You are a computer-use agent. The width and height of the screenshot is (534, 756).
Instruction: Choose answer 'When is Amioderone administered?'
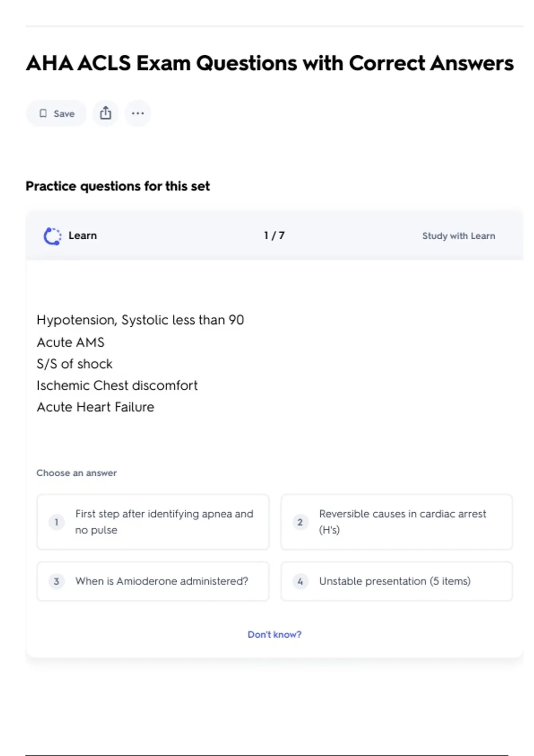point(162,581)
